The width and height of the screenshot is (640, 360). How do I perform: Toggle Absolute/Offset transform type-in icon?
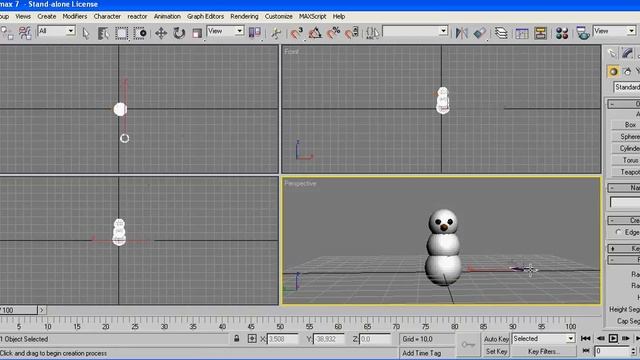click(252, 338)
